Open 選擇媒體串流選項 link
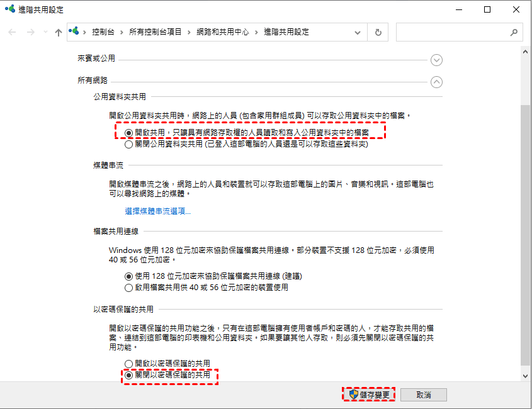 [x=157, y=211]
